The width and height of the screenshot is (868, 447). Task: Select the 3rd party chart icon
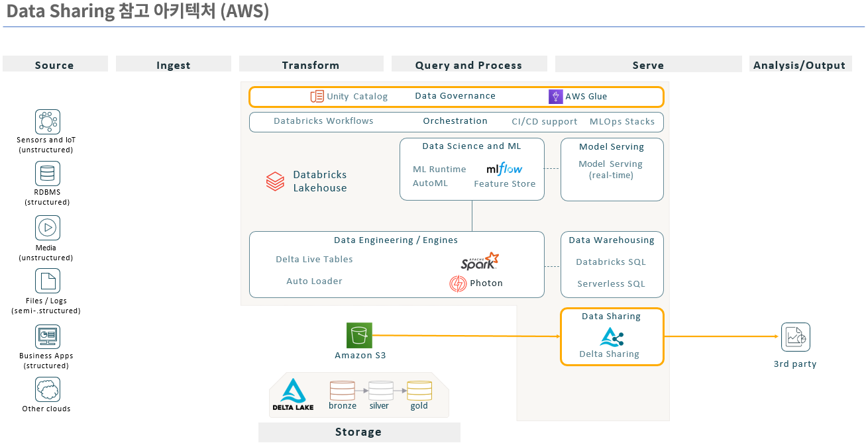(x=795, y=337)
